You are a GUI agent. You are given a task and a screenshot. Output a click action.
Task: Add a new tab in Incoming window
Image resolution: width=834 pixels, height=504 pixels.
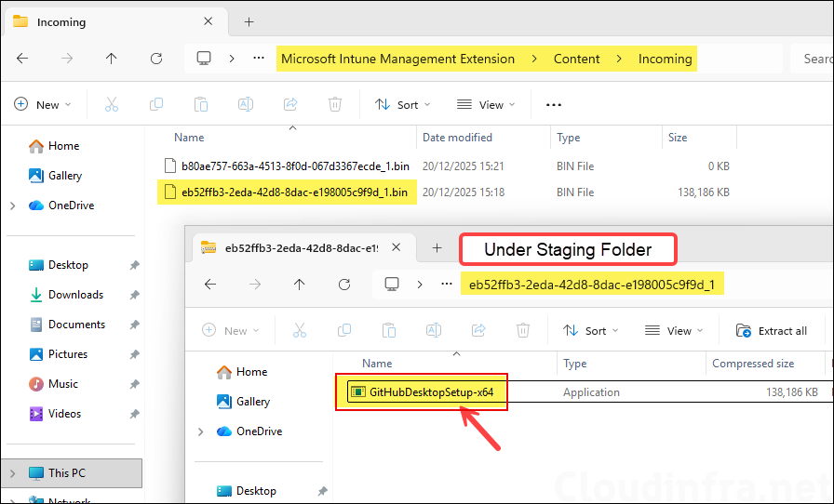[x=249, y=21]
